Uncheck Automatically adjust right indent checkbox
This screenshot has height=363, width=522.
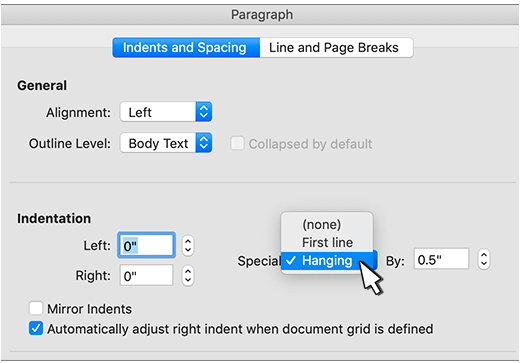point(36,328)
